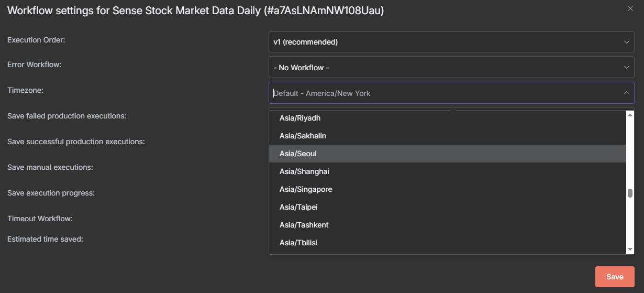Collapse the Timezone dropdown arrow
644x293 pixels.
tap(626, 93)
